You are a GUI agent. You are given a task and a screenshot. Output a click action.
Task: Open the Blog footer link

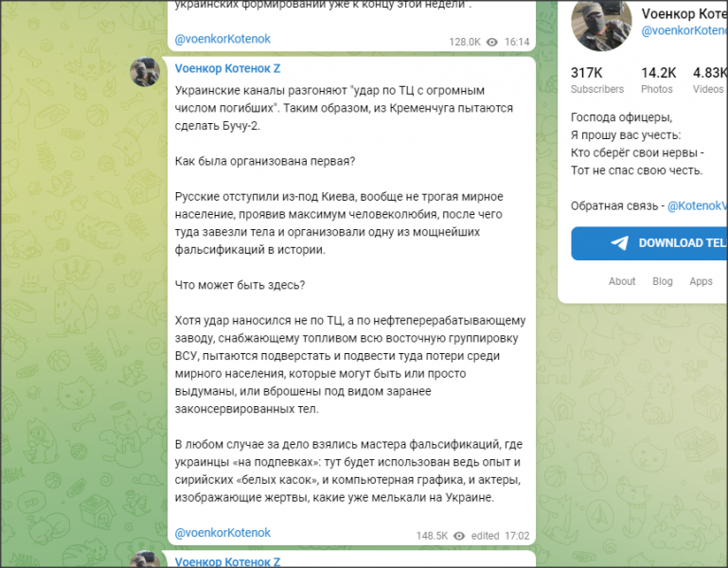point(663,281)
